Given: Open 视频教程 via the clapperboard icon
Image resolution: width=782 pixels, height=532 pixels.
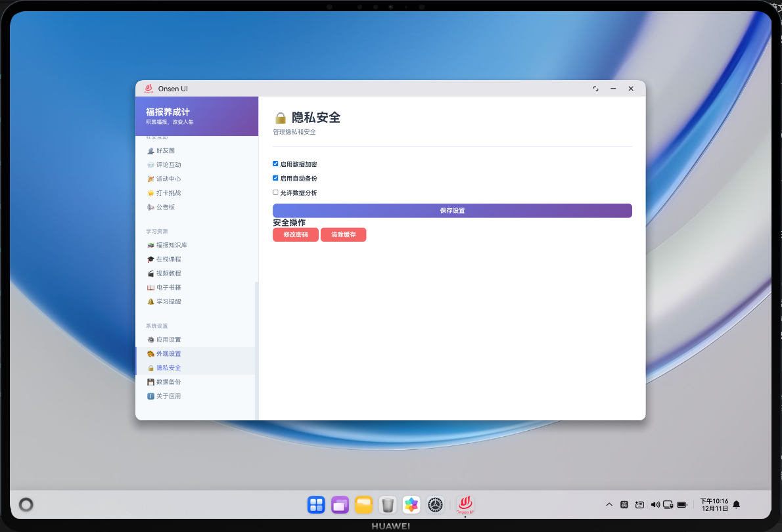Looking at the screenshot, I should pos(150,273).
